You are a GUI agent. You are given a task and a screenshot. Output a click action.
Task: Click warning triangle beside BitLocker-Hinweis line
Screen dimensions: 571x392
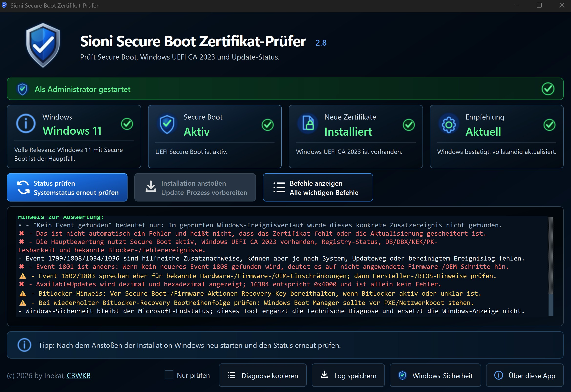pyautogui.click(x=23, y=293)
